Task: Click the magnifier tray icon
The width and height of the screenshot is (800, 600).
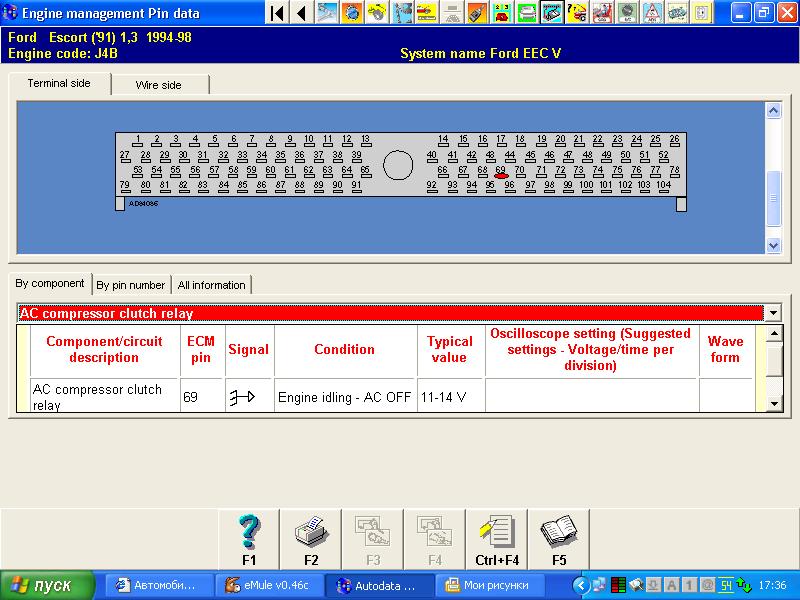Action: coord(636,585)
